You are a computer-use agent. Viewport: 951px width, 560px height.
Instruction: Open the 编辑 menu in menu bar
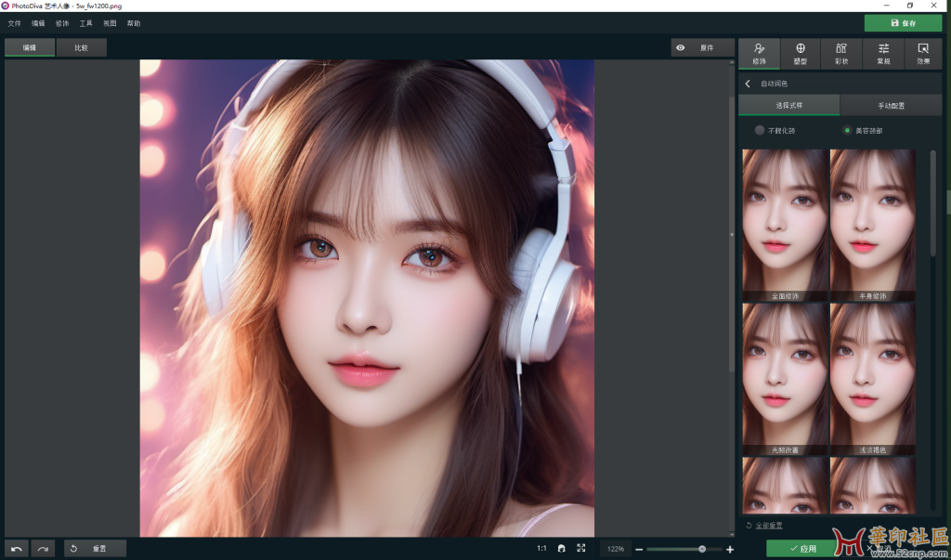point(38,23)
